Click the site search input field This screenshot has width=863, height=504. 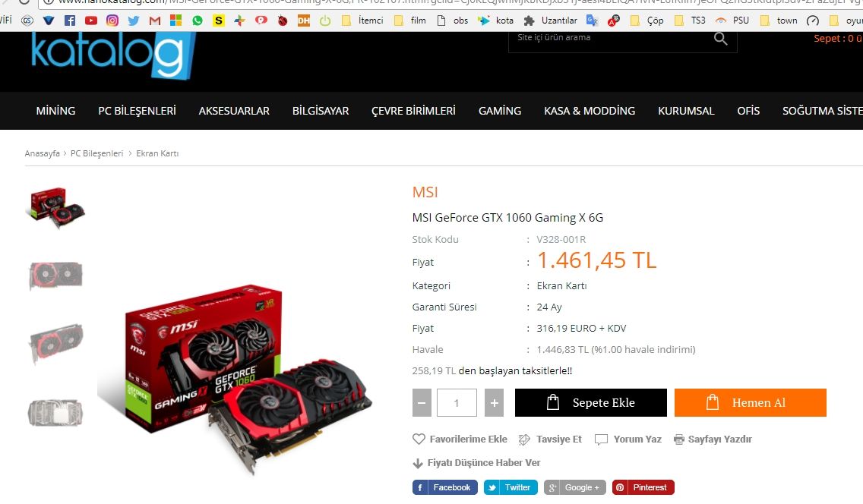click(611, 38)
